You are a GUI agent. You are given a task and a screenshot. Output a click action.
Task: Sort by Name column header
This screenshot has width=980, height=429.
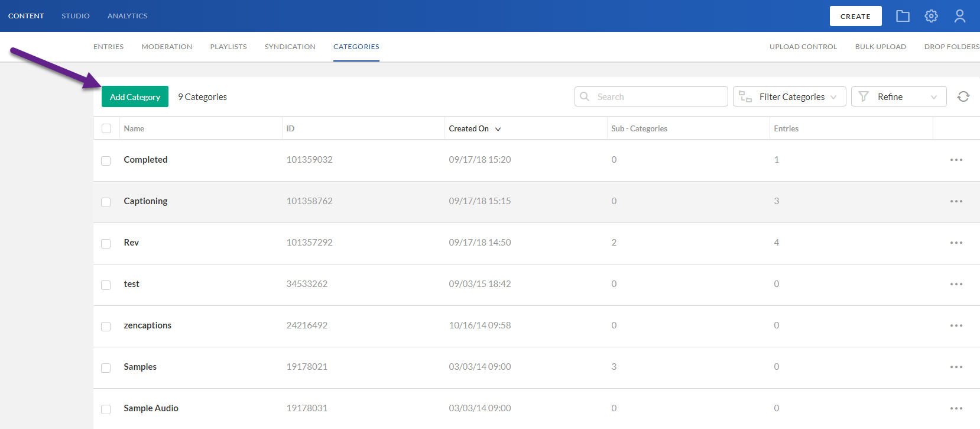point(134,128)
